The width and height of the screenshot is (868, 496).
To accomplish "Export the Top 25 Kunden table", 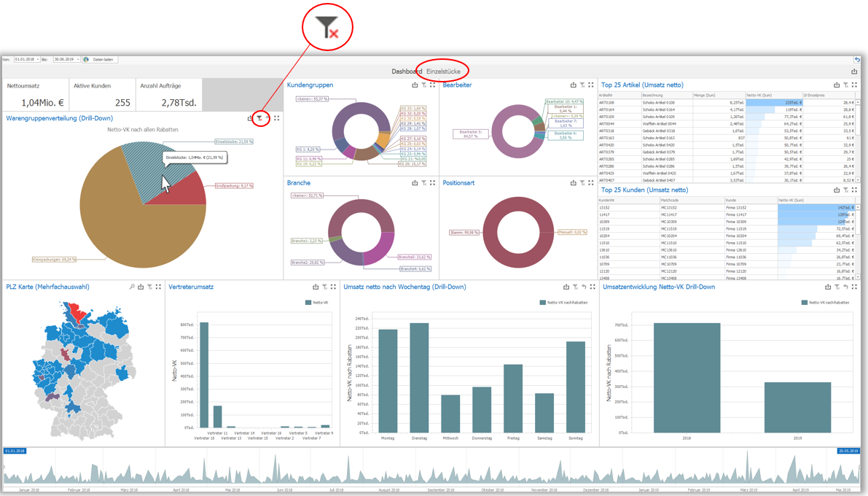I will point(837,190).
